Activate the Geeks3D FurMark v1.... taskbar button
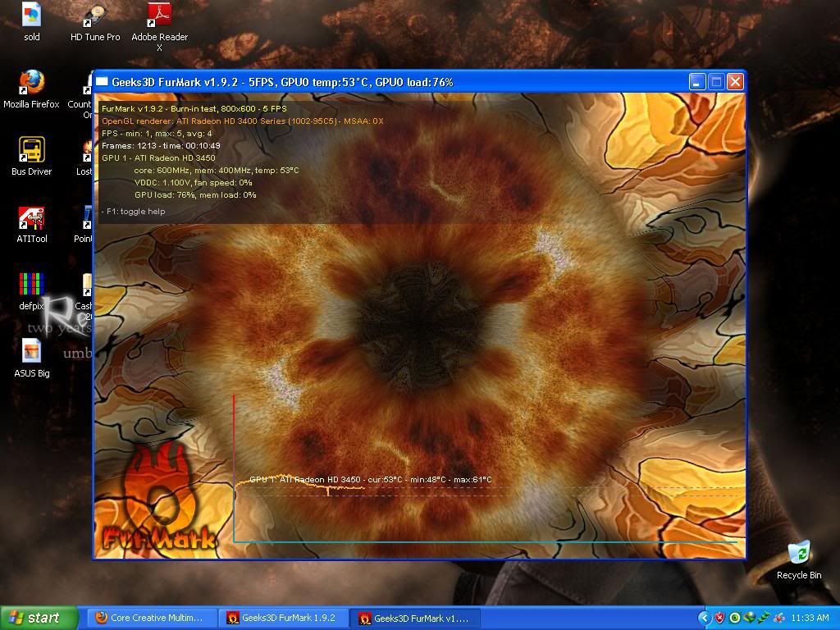The image size is (840, 630). pos(415,619)
